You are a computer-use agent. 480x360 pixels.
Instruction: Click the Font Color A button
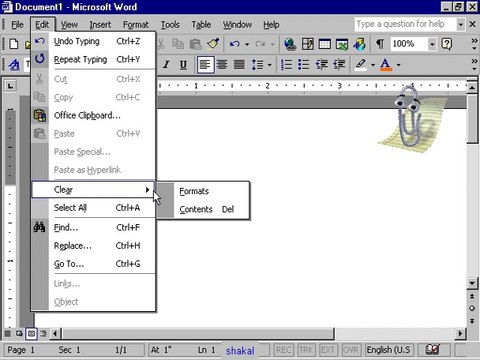386,65
